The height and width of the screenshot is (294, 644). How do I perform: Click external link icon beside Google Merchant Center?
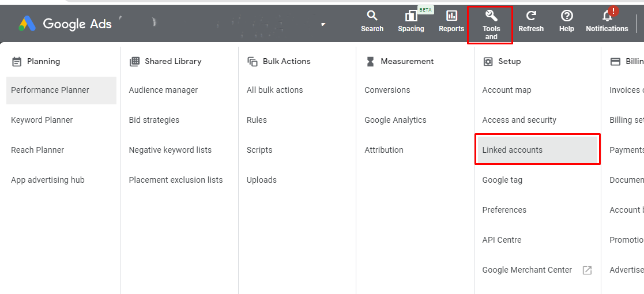pyautogui.click(x=587, y=270)
